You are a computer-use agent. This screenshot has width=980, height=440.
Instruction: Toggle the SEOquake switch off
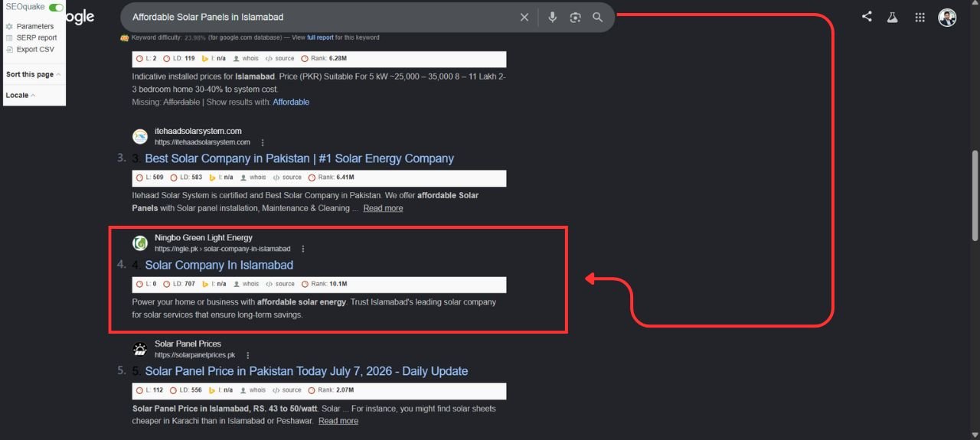point(56,7)
